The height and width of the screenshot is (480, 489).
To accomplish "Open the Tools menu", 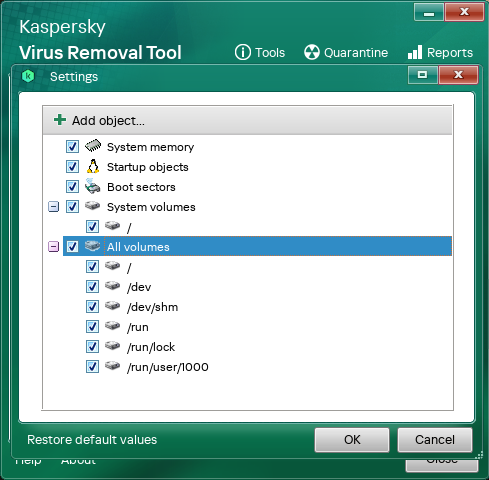I will coord(260,52).
